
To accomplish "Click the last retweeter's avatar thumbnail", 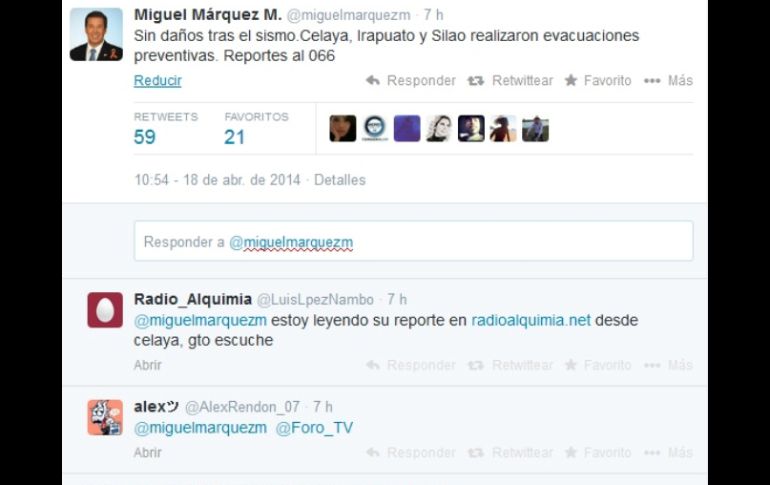I will pyautogui.click(x=535, y=129).
